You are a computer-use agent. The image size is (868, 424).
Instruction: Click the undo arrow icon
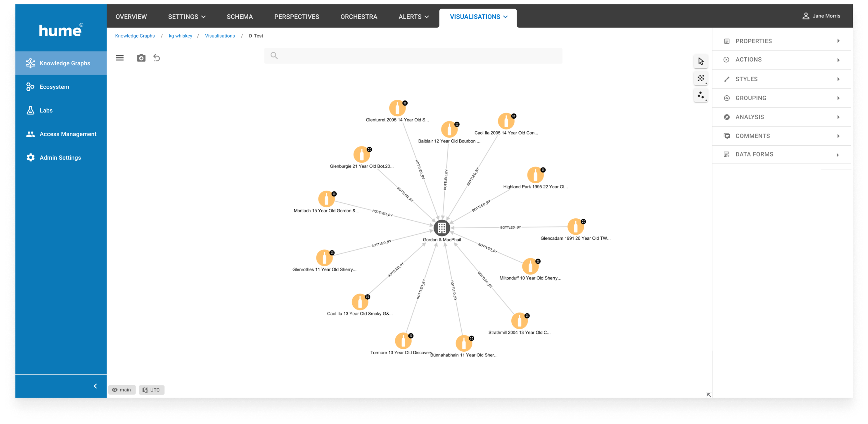point(156,58)
